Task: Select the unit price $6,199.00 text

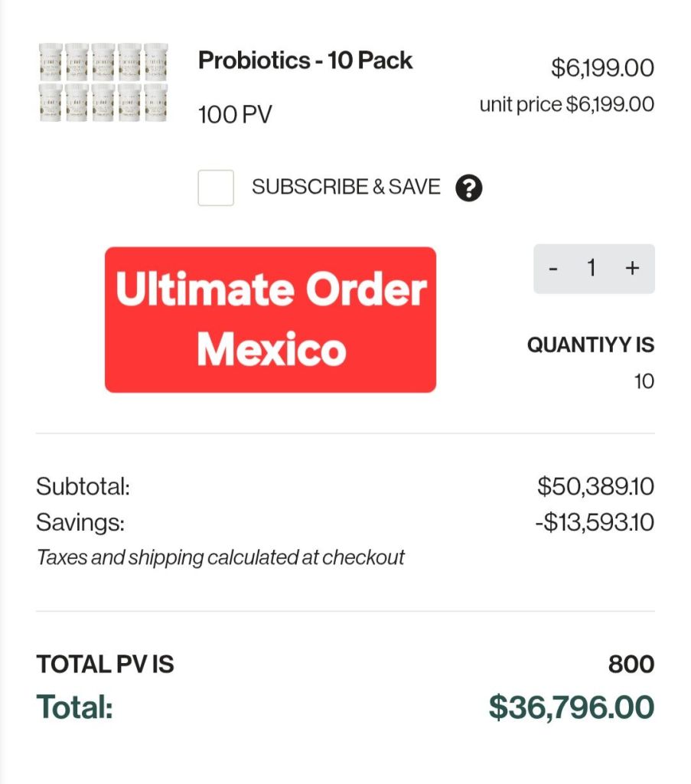Action: 566,104
